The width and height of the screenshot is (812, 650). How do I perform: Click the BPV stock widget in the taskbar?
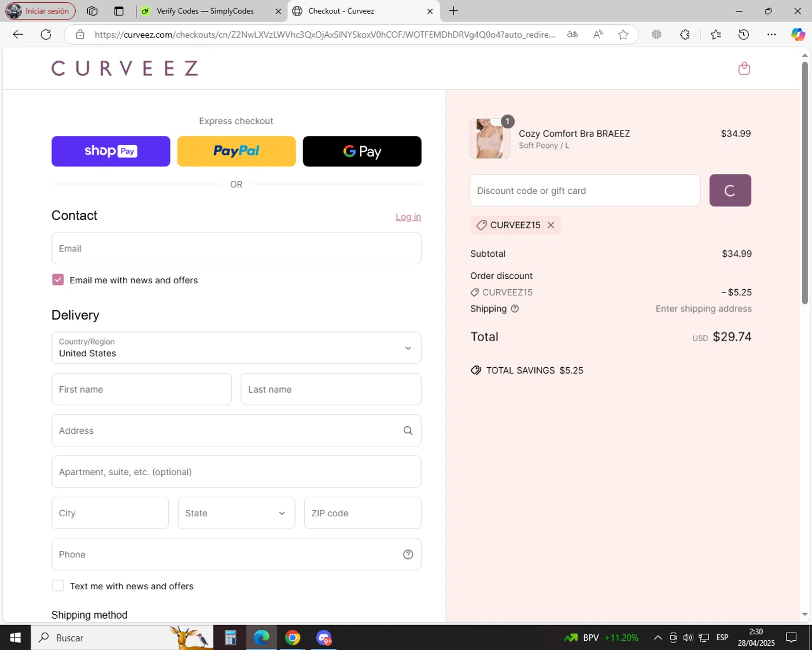601,638
